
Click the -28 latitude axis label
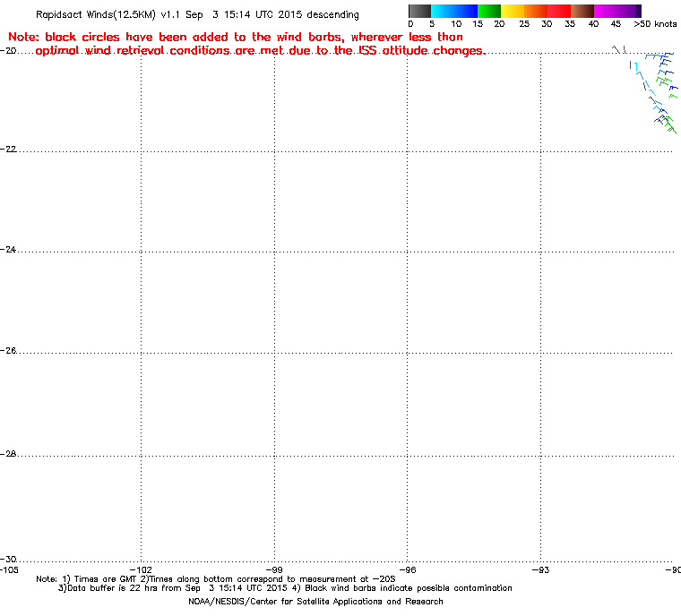point(8,454)
